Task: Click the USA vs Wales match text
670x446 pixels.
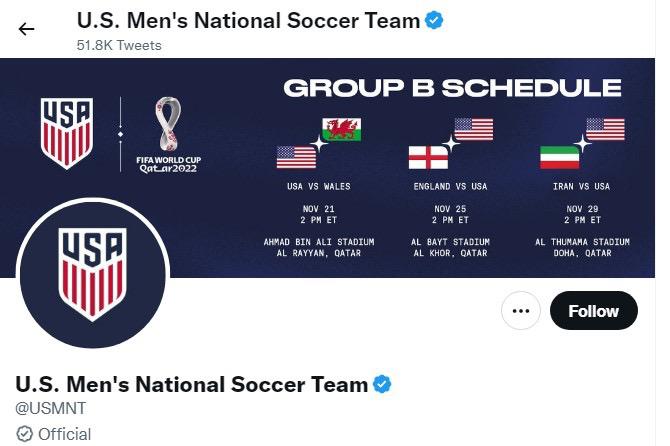Action: pyautogui.click(x=319, y=186)
